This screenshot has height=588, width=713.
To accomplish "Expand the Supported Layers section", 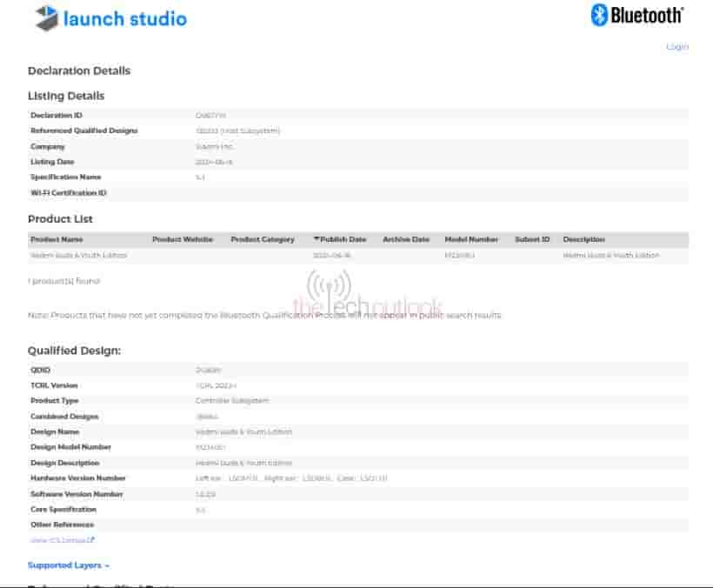I will click(x=68, y=565).
